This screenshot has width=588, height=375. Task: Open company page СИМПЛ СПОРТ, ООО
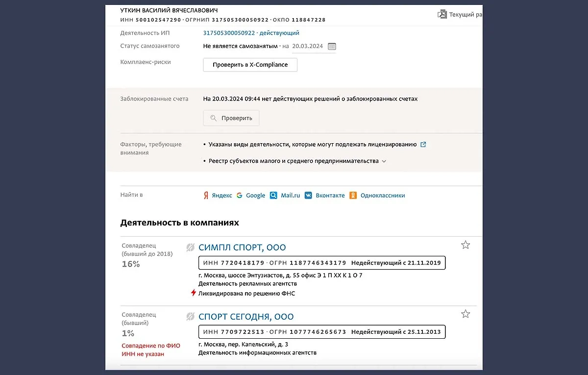tap(242, 247)
